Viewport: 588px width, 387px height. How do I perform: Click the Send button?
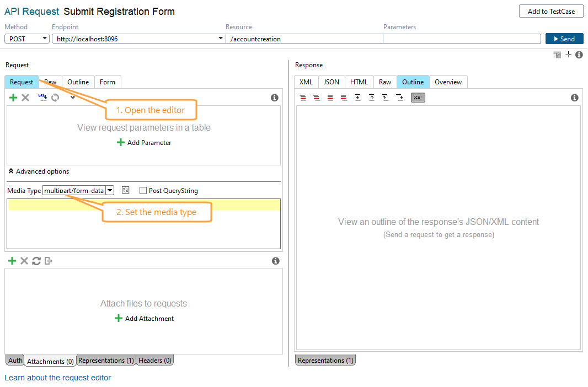pyautogui.click(x=564, y=39)
